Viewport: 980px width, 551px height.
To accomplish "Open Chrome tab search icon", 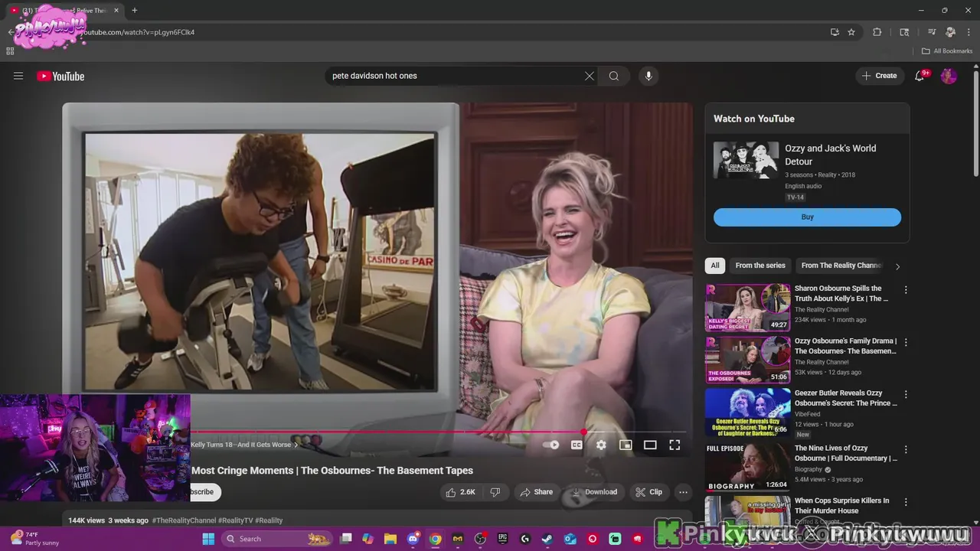I will [904, 32].
